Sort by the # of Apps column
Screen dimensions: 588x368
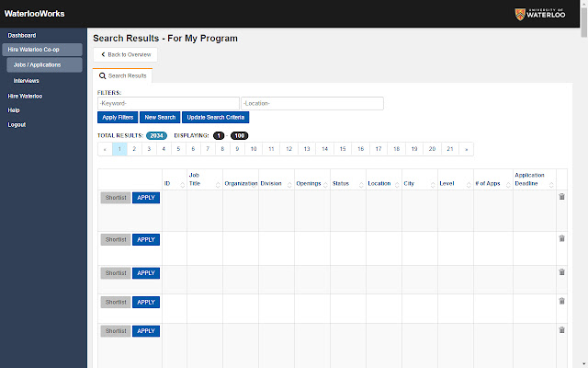point(508,184)
